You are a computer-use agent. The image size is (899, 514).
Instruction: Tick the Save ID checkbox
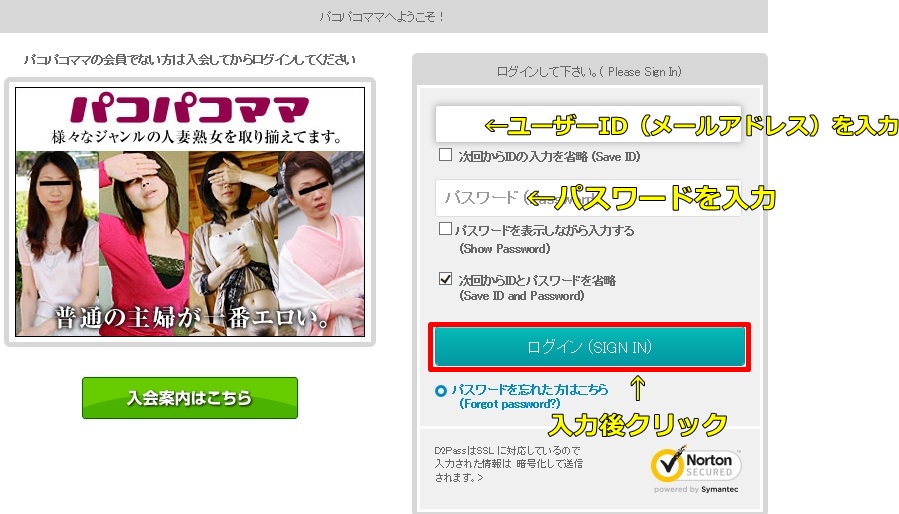coord(445,155)
